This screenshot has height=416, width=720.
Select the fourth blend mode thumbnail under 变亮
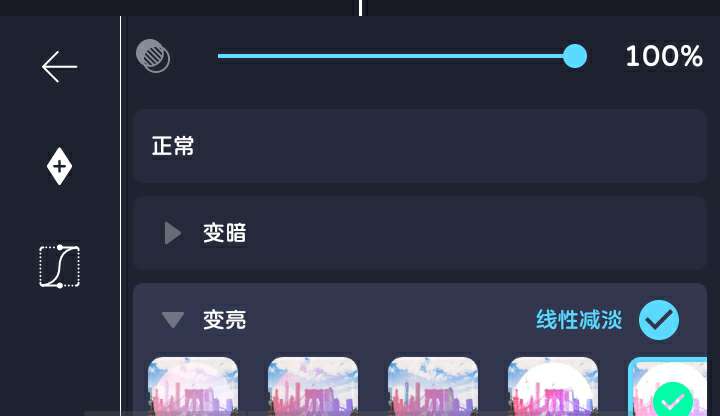click(553, 387)
